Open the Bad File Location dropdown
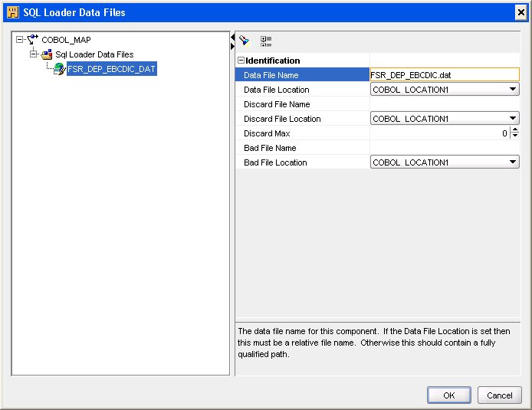The image size is (532, 410). (x=512, y=162)
